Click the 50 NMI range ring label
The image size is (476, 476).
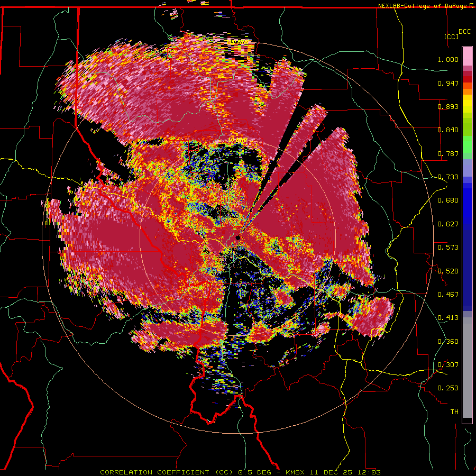[x=238, y=140]
